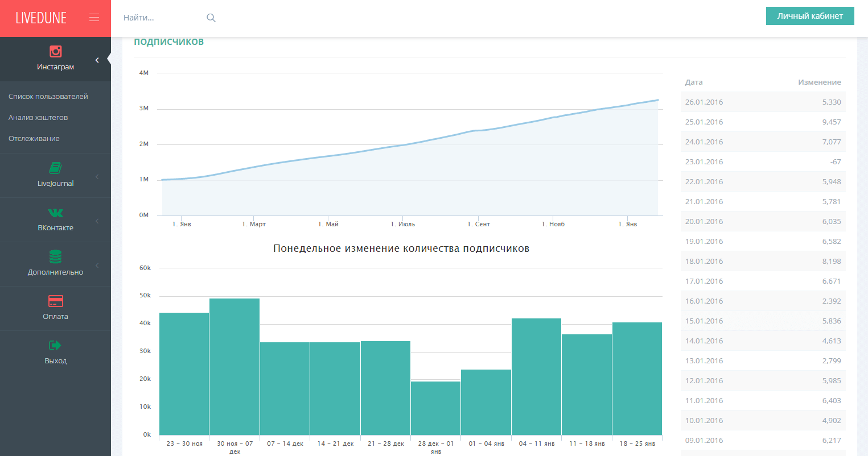This screenshot has width=868, height=456.
Task: Open the Дополнительно database icon
Action: pos(55,257)
